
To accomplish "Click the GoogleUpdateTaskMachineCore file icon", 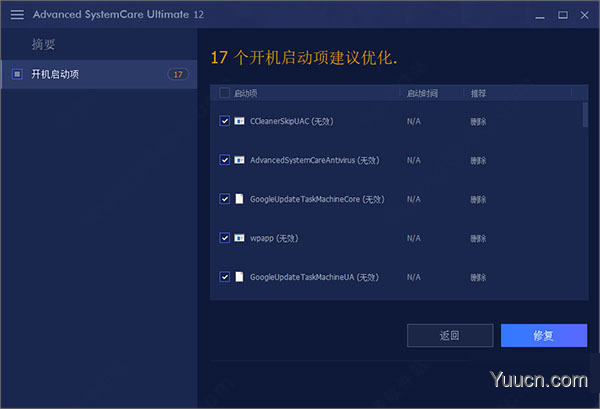I will tap(239, 199).
